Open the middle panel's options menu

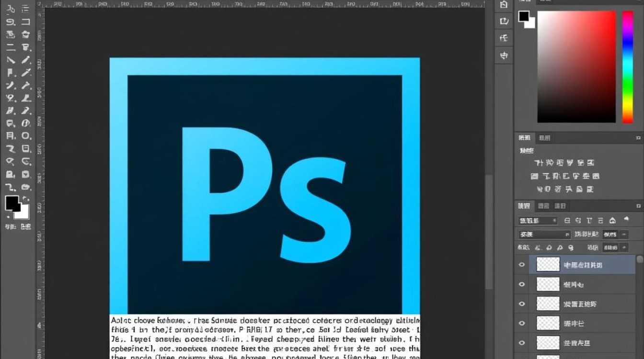click(638, 138)
